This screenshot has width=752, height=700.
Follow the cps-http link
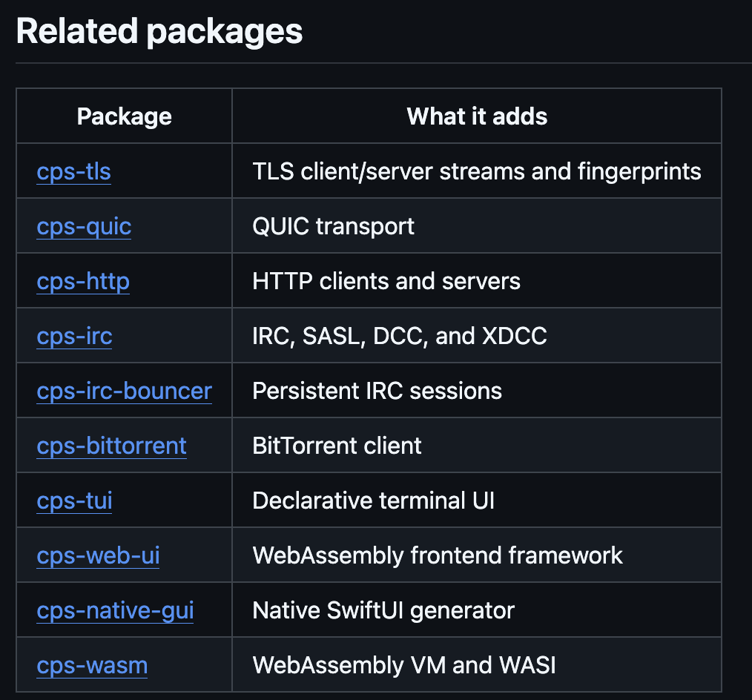coord(83,281)
